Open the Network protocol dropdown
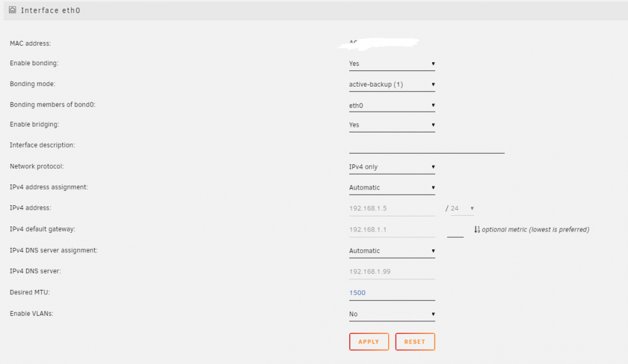 tap(392, 167)
